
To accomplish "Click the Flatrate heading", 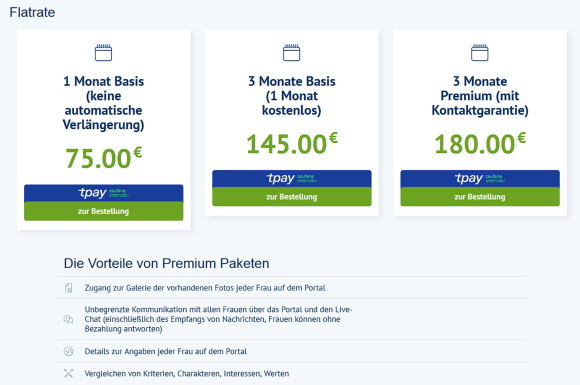I will [32, 12].
